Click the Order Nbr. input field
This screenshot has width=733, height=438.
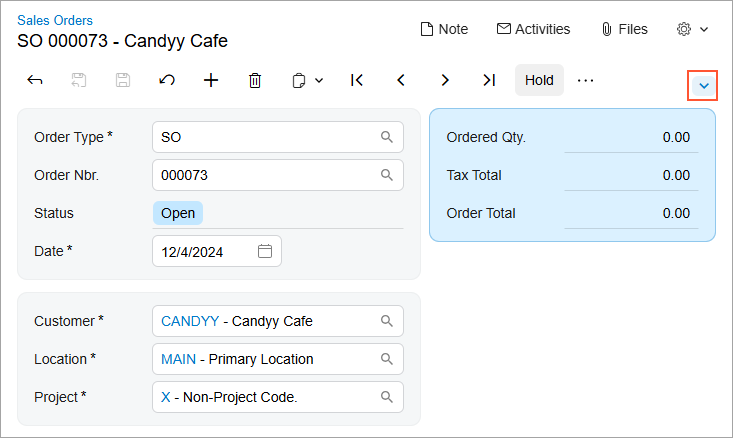265,175
